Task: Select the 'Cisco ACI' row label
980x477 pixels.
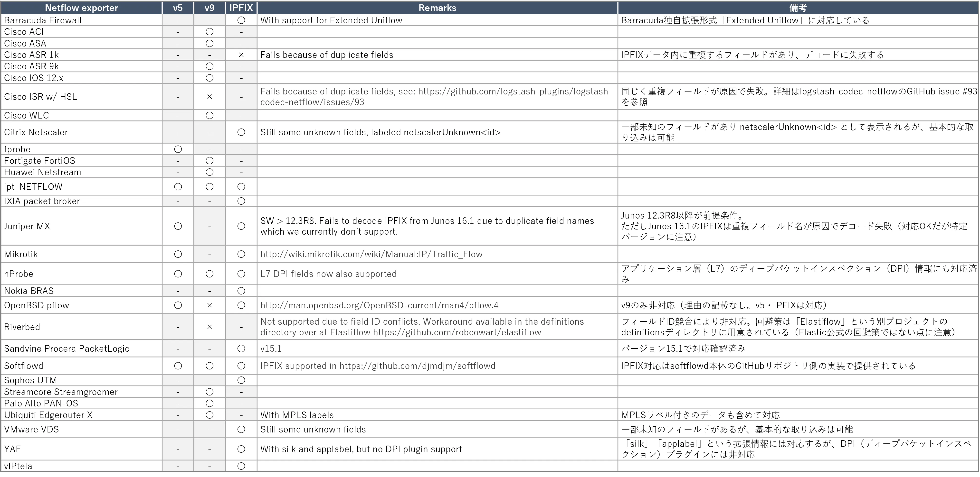Action: pos(81,32)
